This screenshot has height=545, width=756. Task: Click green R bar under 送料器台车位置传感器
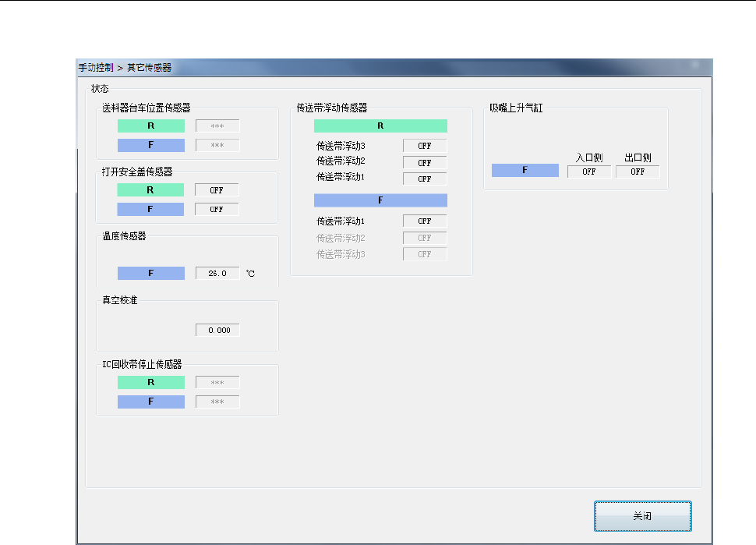tap(151, 126)
